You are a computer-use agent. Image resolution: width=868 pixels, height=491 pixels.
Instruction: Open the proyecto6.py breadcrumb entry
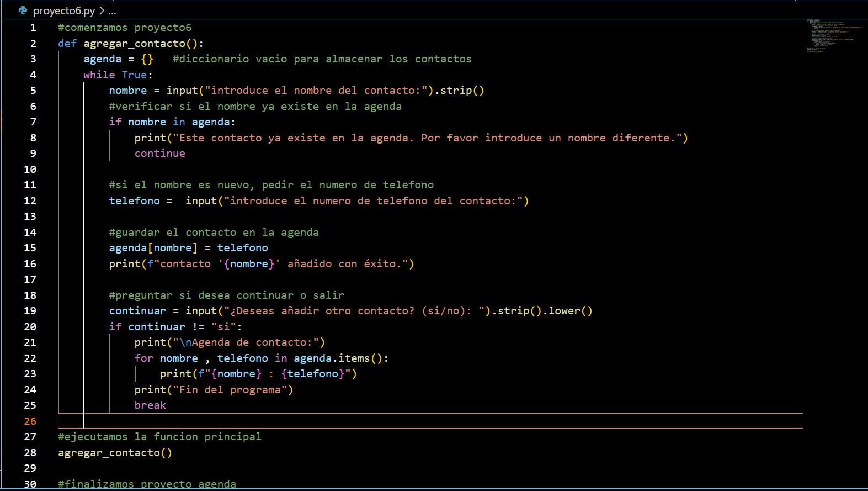[64, 10]
